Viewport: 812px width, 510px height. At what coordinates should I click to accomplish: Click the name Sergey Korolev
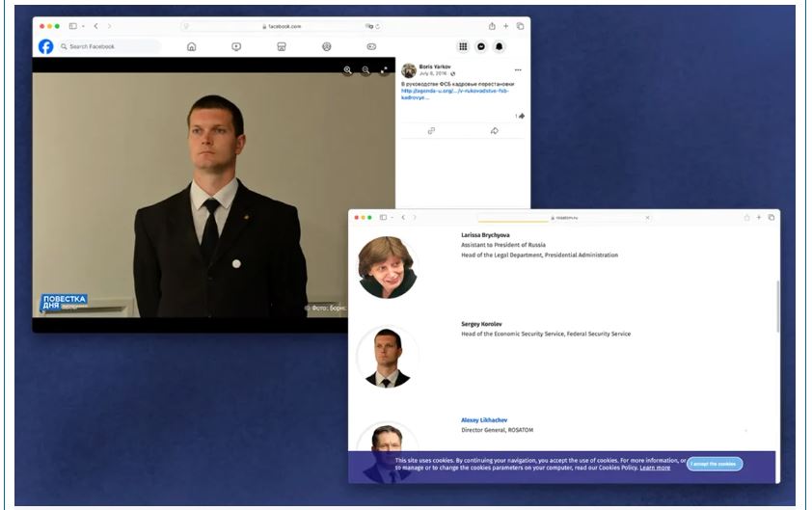481,324
